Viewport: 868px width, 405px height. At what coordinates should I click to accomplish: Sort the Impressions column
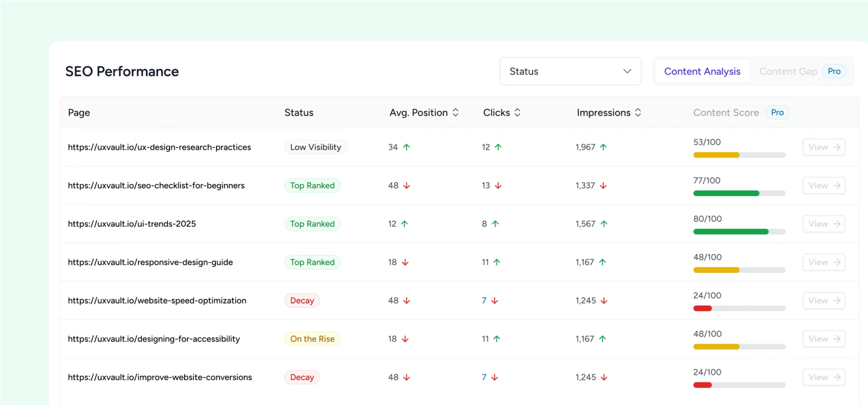coord(638,112)
